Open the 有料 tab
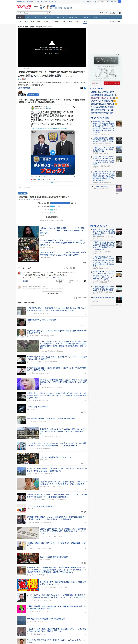 point(95,17)
